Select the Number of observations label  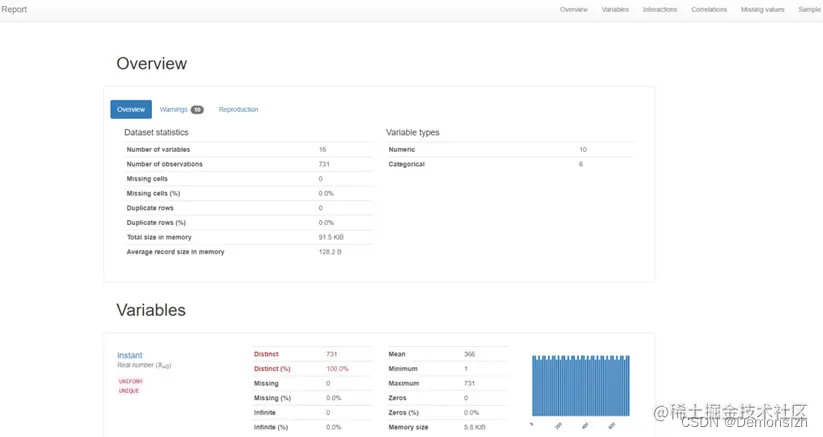coord(164,164)
